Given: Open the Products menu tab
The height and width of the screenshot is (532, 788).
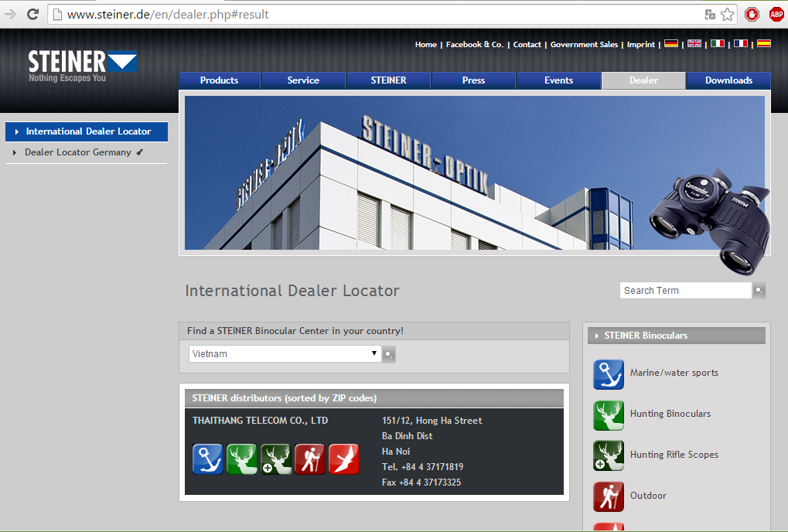Looking at the screenshot, I should click(219, 80).
